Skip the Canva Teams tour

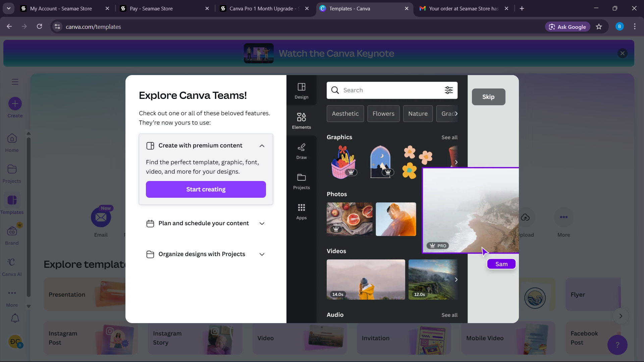click(x=488, y=97)
